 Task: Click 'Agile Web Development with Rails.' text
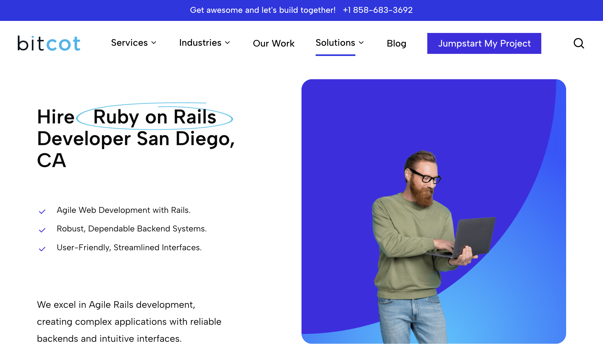pos(124,210)
